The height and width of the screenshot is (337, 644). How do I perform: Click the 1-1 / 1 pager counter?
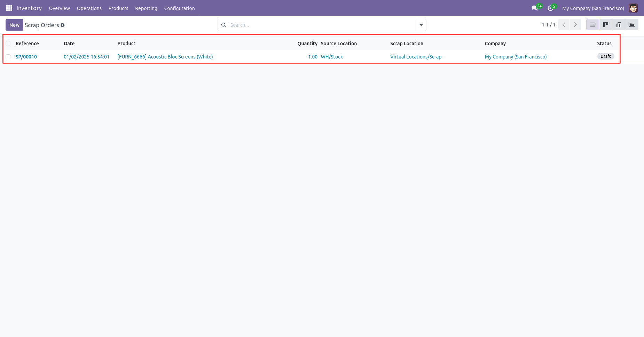click(x=548, y=25)
